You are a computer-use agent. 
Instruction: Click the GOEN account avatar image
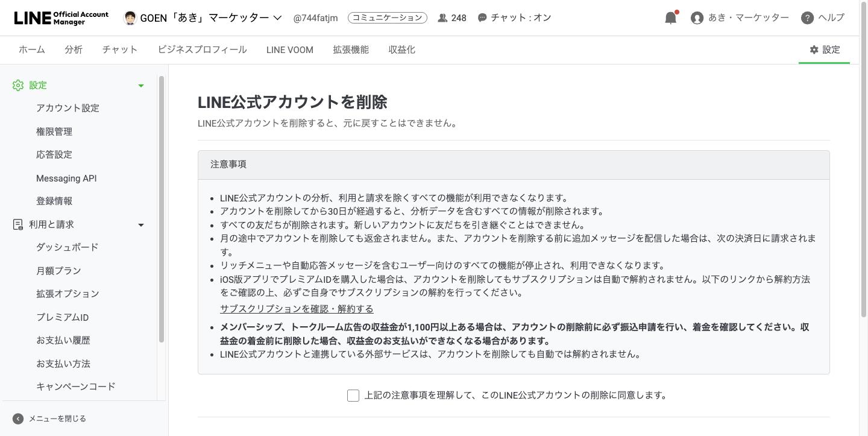[130, 17]
